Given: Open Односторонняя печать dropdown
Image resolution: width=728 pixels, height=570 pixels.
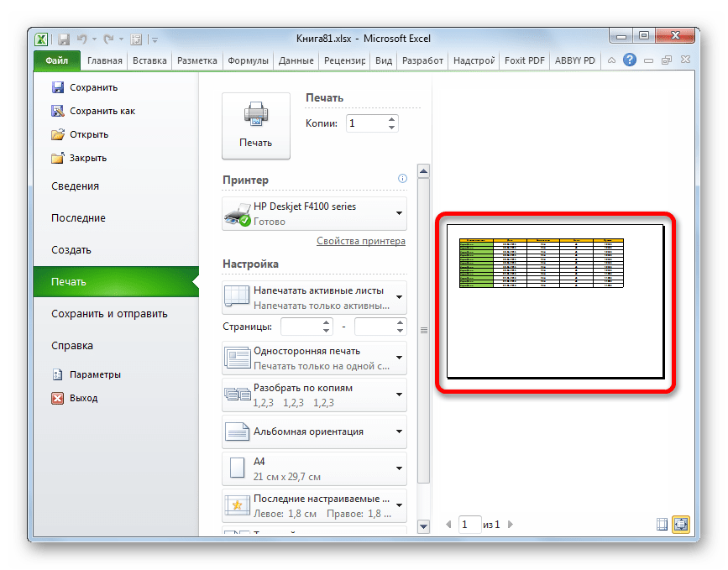Looking at the screenshot, I should coord(314,358).
